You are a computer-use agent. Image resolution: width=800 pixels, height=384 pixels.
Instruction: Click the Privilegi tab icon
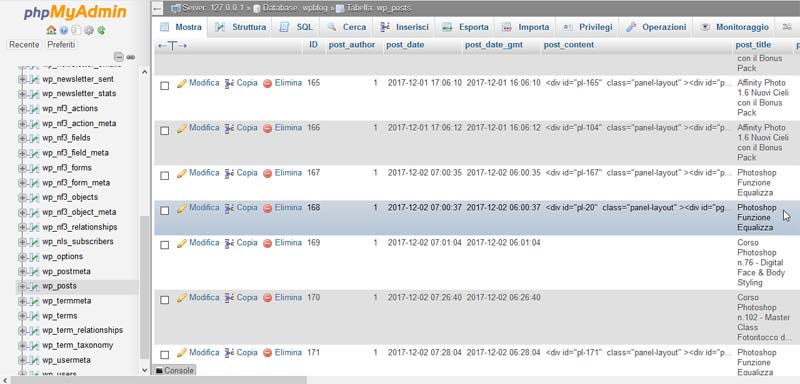(567, 28)
